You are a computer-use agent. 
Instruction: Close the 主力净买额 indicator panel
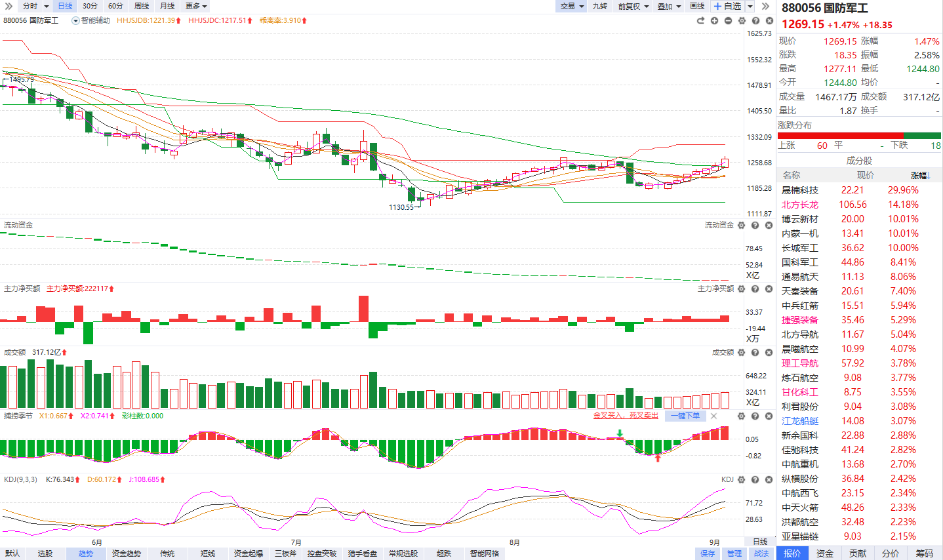769,289
